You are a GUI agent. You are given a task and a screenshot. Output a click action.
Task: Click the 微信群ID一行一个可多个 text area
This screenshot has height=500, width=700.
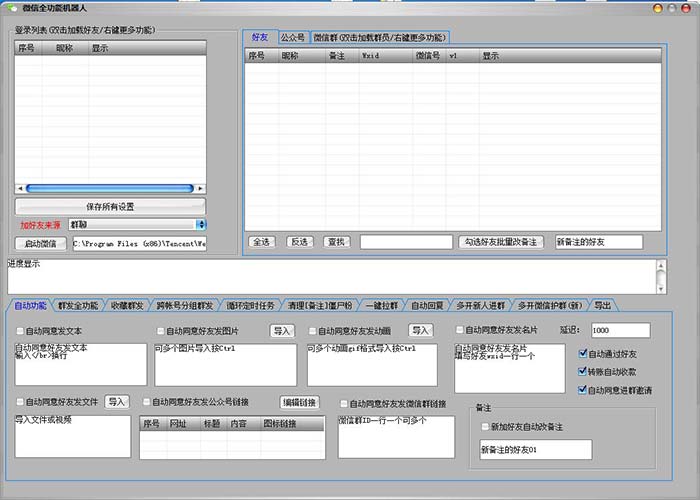pyautogui.click(x=396, y=437)
